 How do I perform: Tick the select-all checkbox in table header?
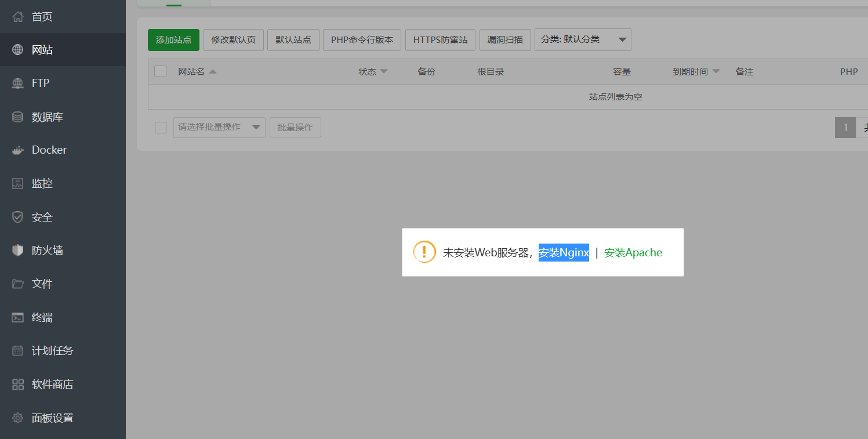161,71
